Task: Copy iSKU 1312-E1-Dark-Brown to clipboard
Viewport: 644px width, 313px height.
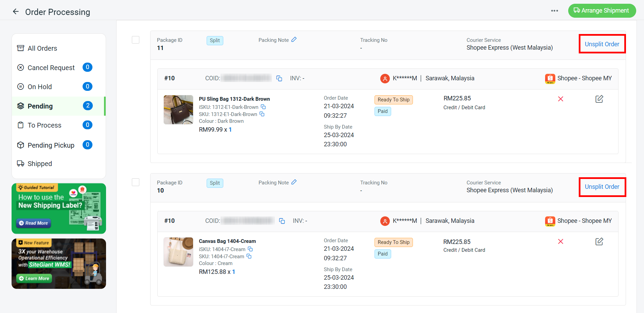Action: (263, 107)
